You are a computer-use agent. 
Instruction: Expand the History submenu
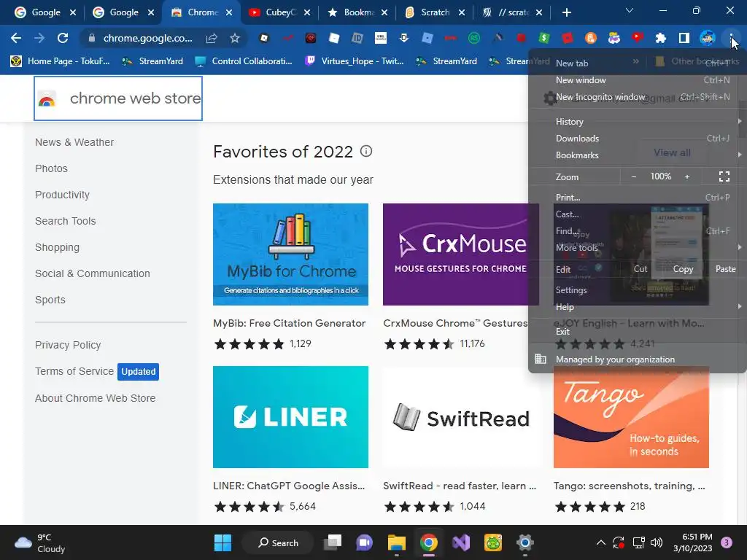[x=638, y=122]
